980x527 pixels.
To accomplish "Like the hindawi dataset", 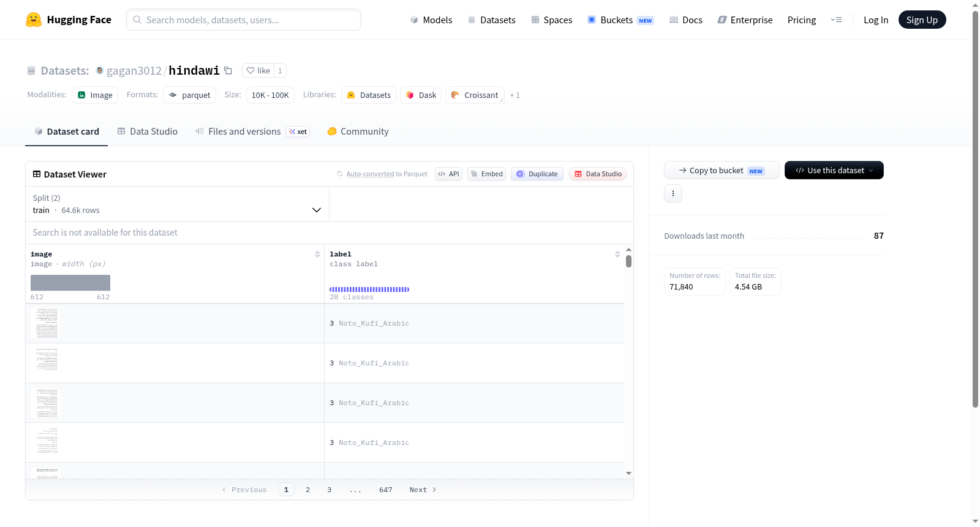I will coord(258,70).
